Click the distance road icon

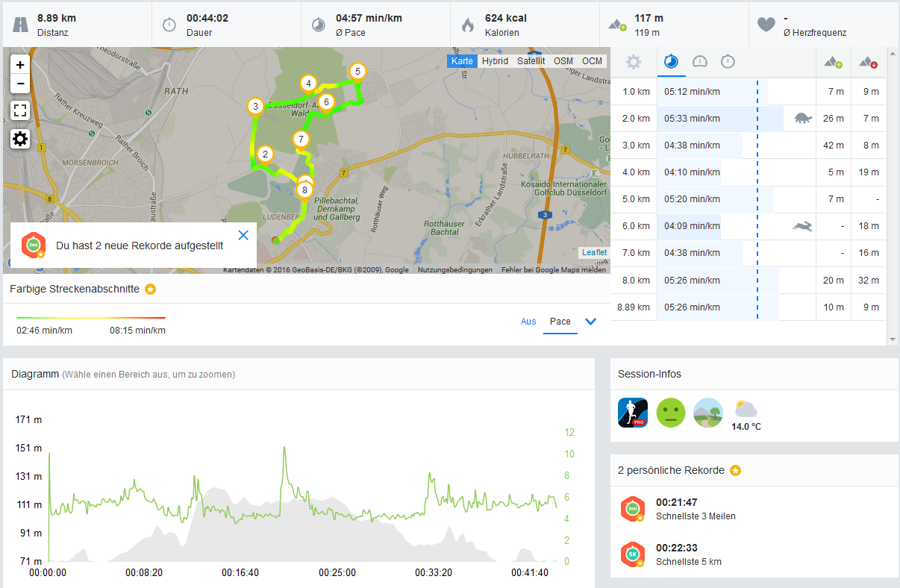[x=20, y=25]
